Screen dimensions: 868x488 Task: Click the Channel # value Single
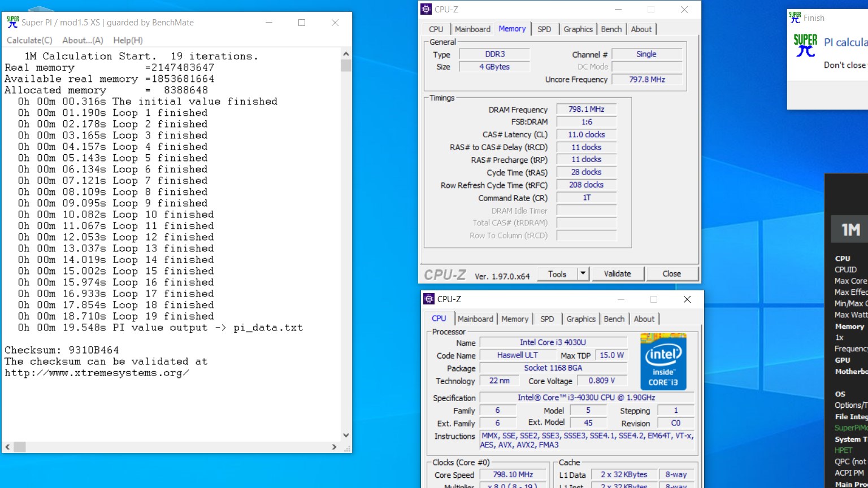coord(646,54)
